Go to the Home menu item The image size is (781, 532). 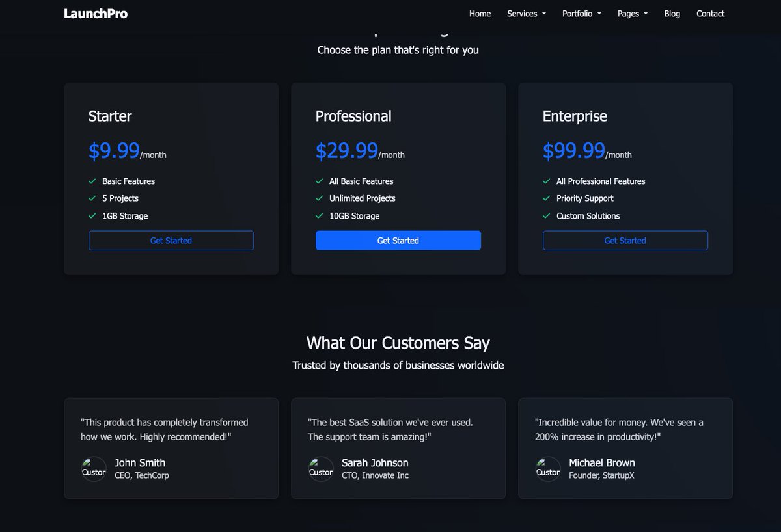tap(480, 13)
